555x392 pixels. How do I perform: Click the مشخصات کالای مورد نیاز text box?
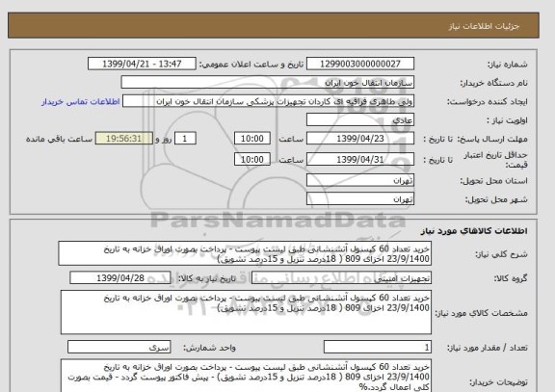point(246,312)
